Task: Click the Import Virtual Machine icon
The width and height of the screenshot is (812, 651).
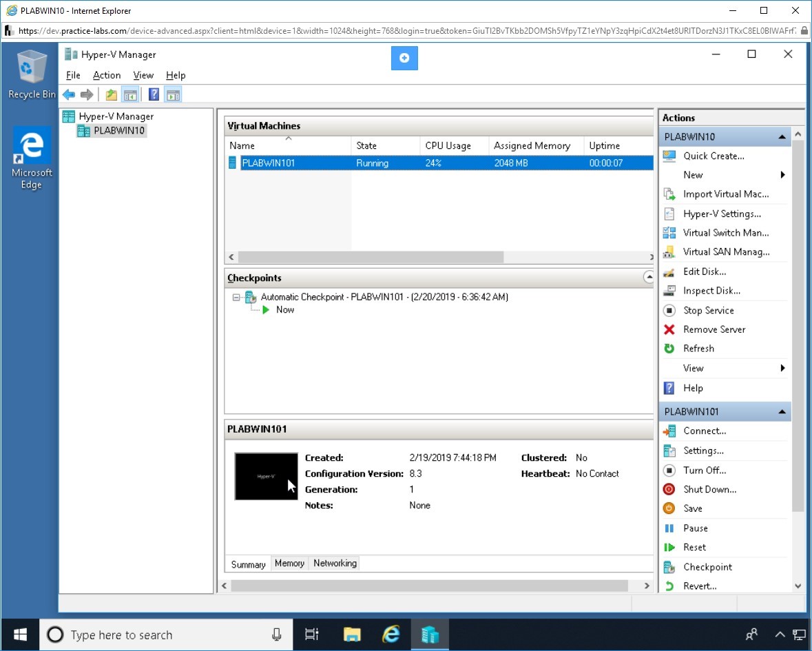Action: click(x=669, y=194)
